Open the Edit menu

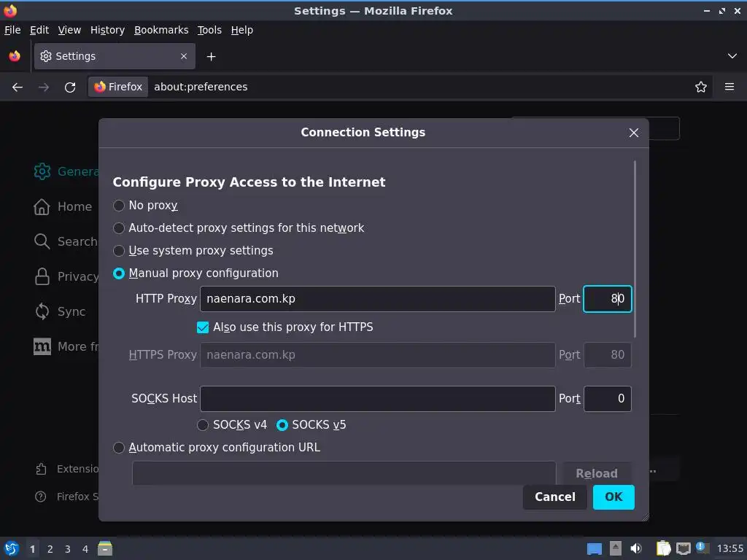(x=39, y=30)
